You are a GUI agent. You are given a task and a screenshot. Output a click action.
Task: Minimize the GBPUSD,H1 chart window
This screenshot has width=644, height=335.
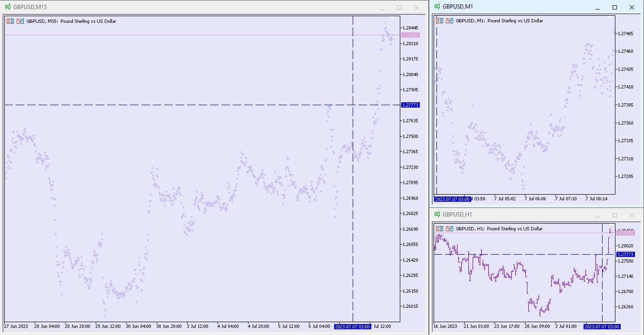pos(597,216)
